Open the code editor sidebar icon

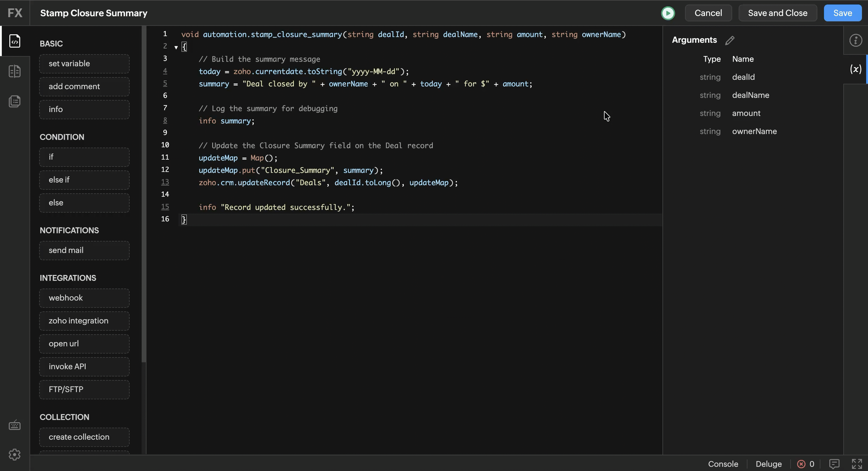(x=14, y=41)
